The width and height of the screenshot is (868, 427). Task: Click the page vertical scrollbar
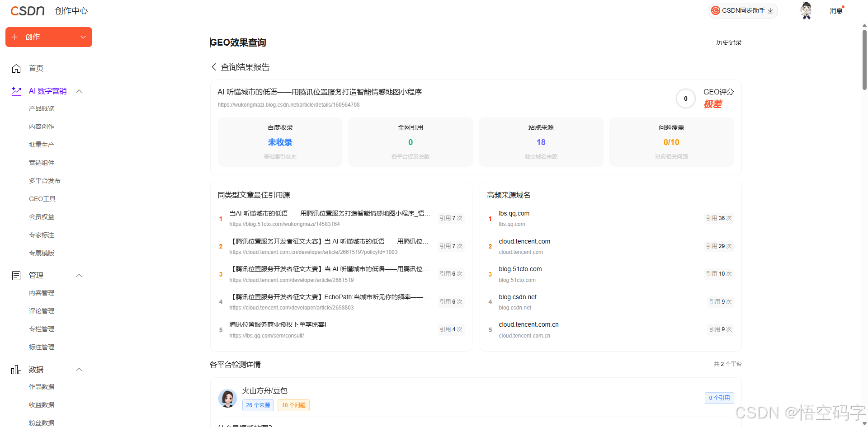[x=864, y=60]
